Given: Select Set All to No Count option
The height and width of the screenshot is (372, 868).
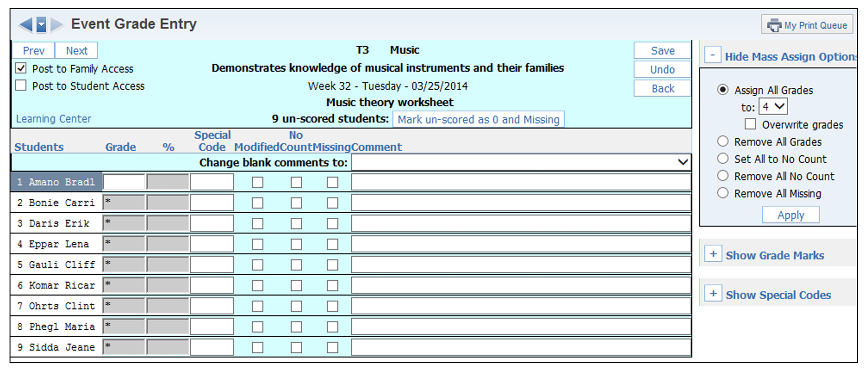Looking at the screenshot, I should (x=723, y=158).
